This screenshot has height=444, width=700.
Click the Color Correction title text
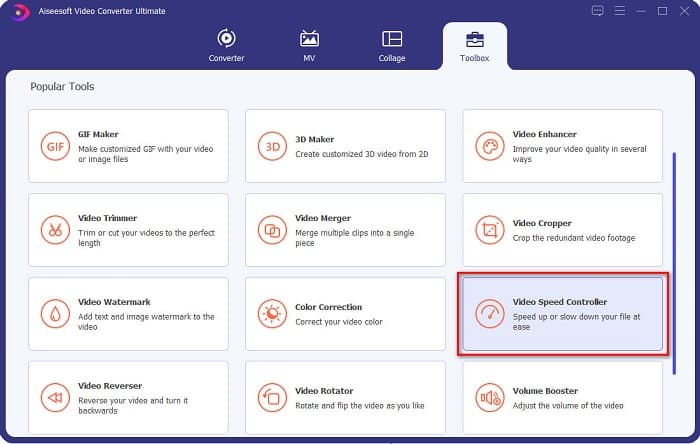click(329, 307)
